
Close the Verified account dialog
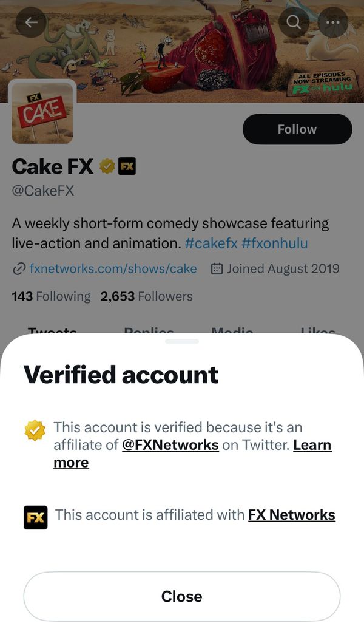pyautogui.click(x=181, y=596)
